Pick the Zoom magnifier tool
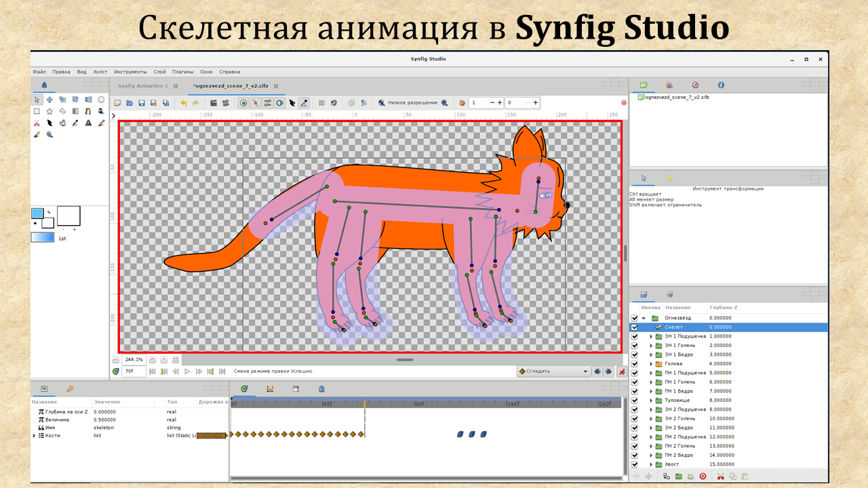Screen dimensions: 868x488 pyautogui.click(x=50, y=134)
